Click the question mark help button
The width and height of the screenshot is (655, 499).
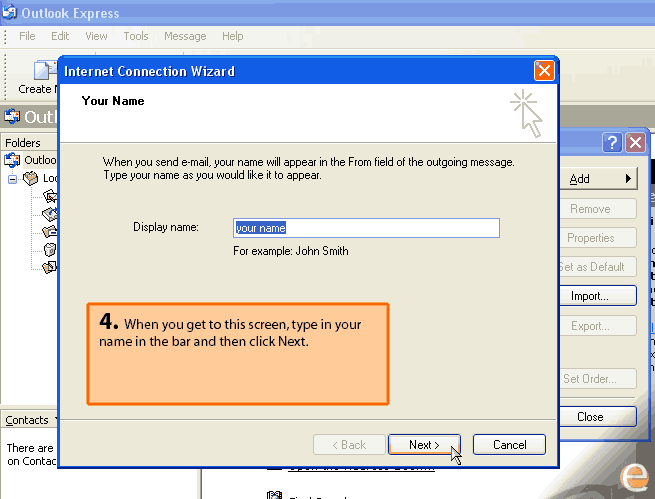pyautogui.click(x=612, y=143)
